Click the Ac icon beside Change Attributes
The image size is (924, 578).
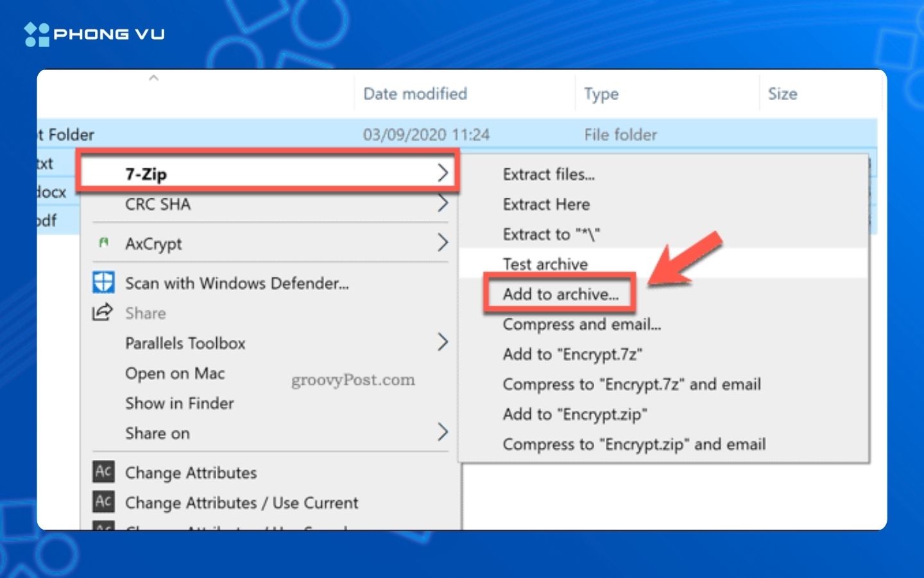103,471
